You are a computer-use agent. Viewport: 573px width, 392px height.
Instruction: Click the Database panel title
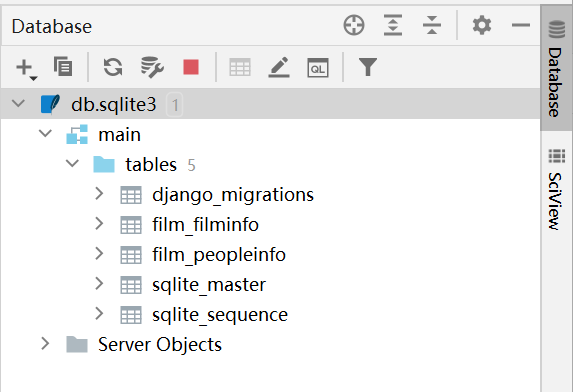click(x=52, y=26)
